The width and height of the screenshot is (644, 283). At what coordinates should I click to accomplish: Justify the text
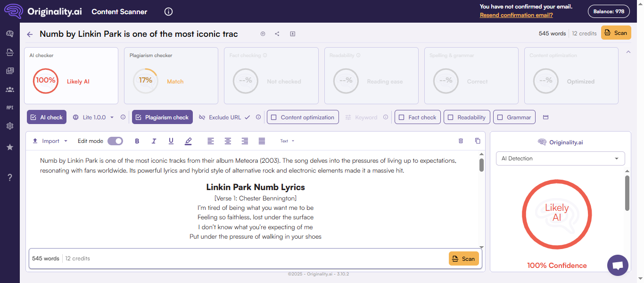(x=262, y=141)
